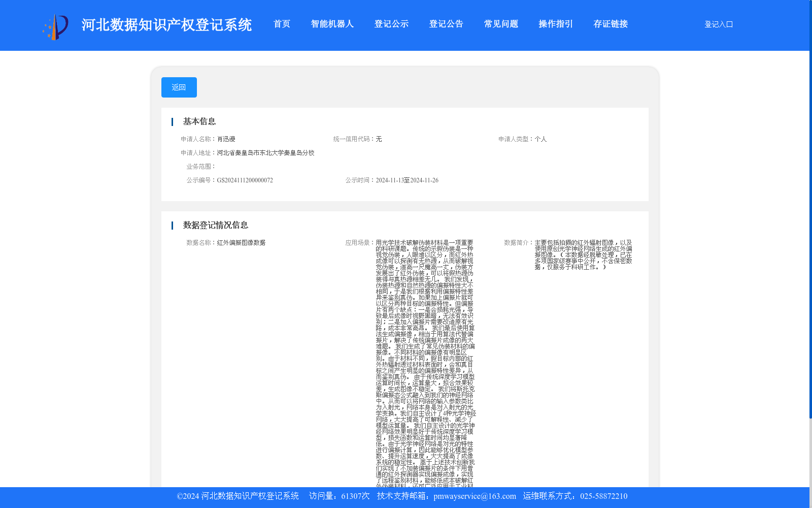The height and width of the screenshot is (508, 812).
Task: Click the 返回 button
Action: coord(179,87)
